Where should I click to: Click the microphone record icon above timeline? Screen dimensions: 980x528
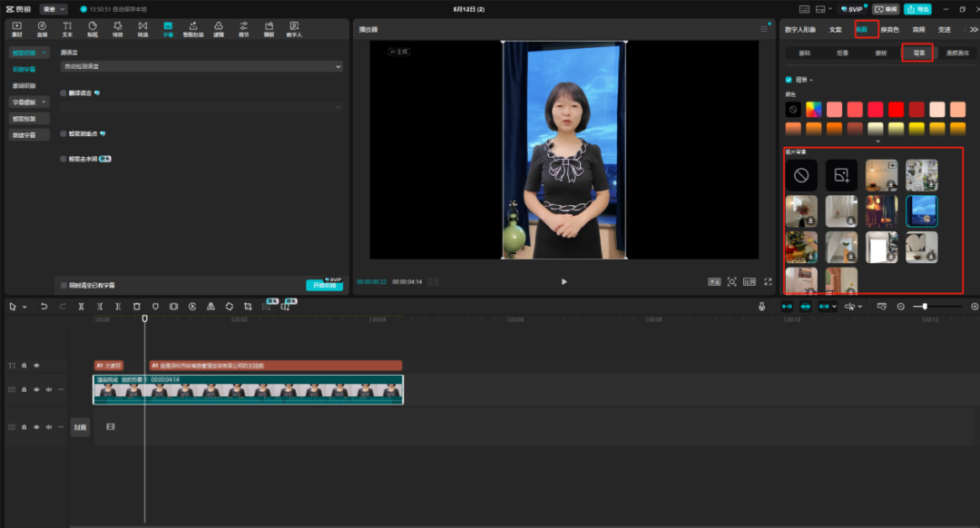761,307
